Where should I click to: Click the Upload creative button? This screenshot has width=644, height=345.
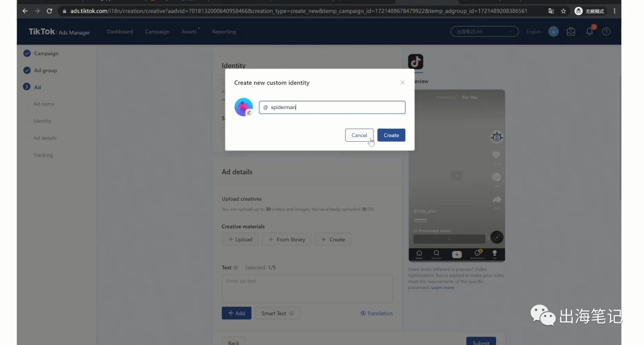point(240,239)
